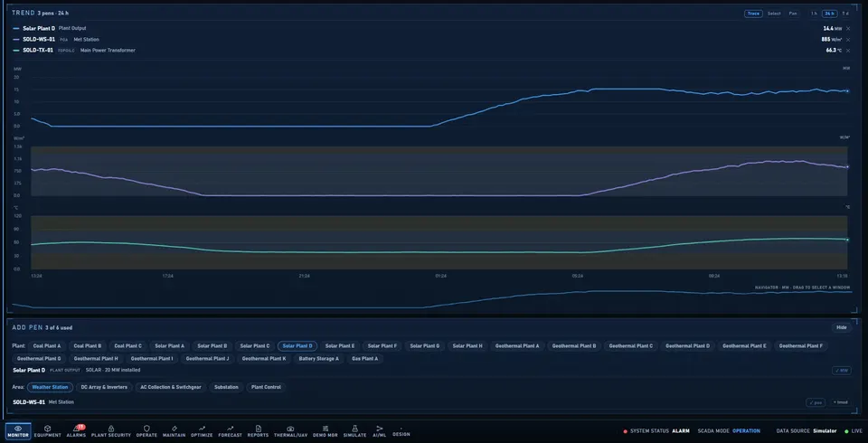This screenshot has height=443, width=868.
Task: Select Geothermal Plant E chip
Action: point(744,346)
